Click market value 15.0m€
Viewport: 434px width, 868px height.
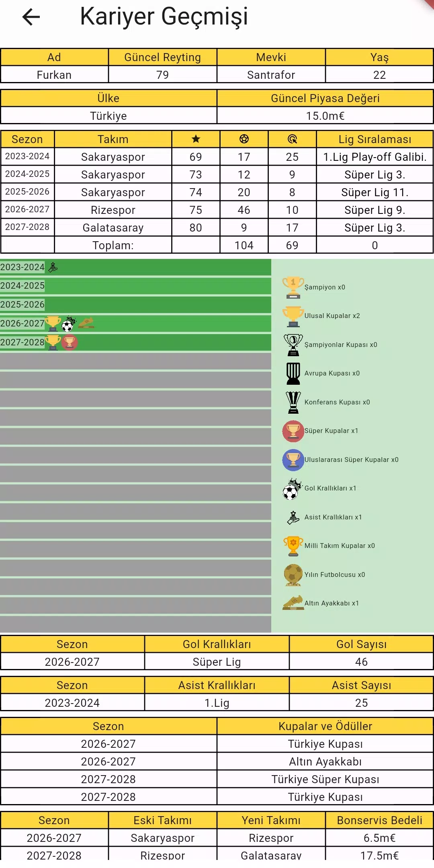pyautogui.click(x=325, y=116)
